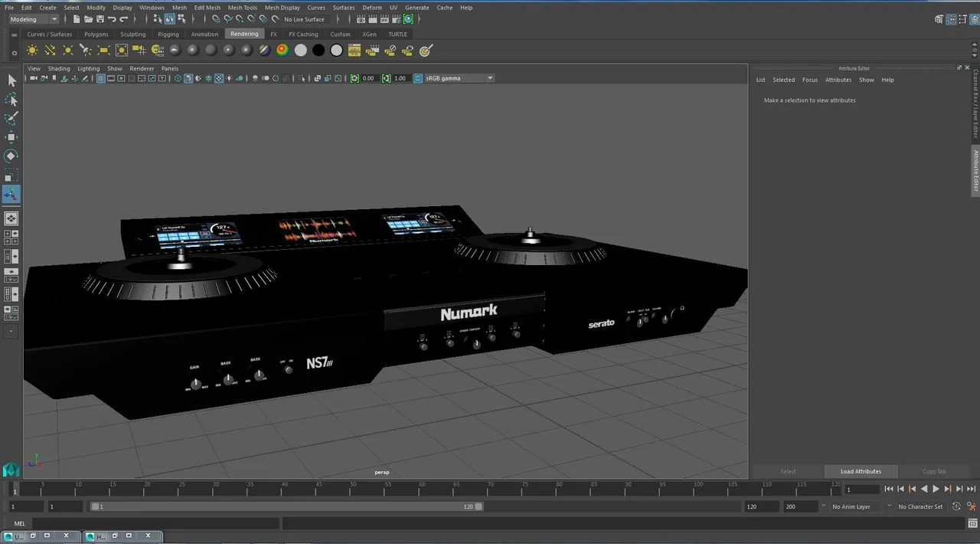Click the gamma value field showing 1.00
Viewport: 980px width, 544px height.
400,78
